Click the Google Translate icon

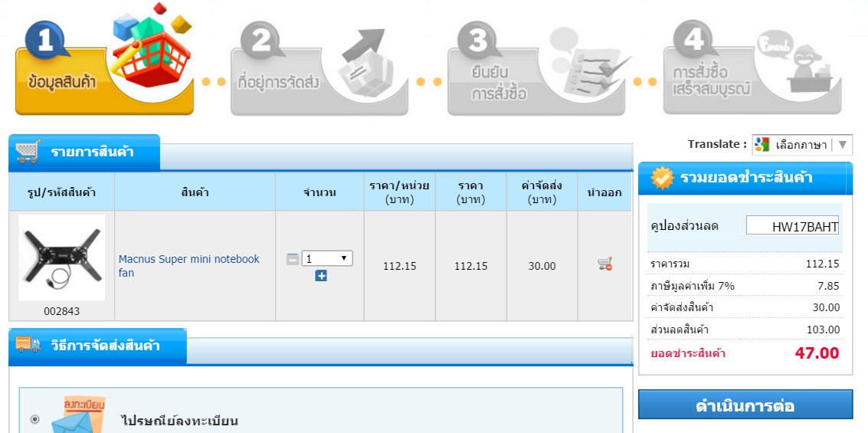tap(762, 144)
